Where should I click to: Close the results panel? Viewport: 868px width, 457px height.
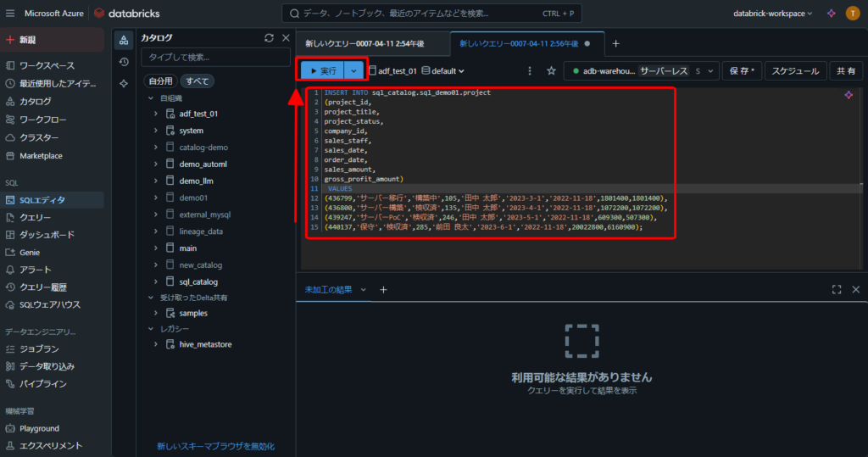(x=856, y=290)
